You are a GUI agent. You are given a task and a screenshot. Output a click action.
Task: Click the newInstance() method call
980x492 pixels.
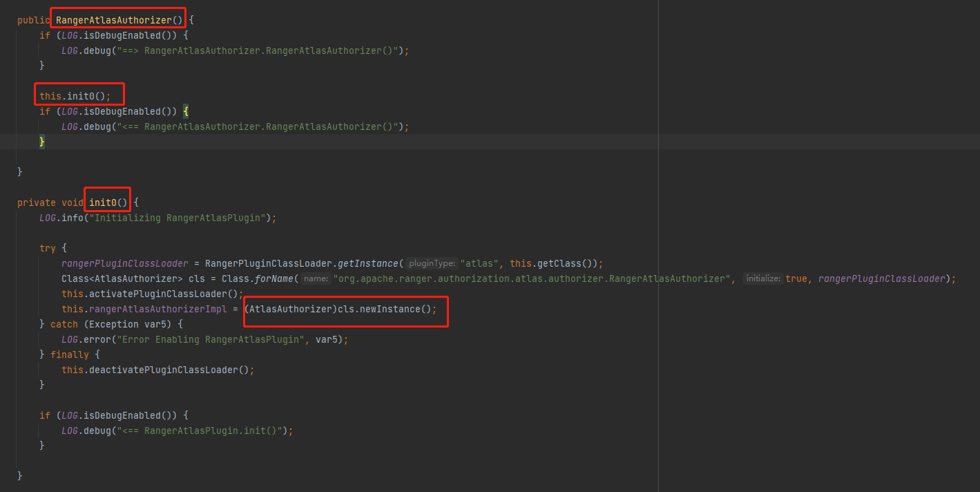click(x=396, y=309)
